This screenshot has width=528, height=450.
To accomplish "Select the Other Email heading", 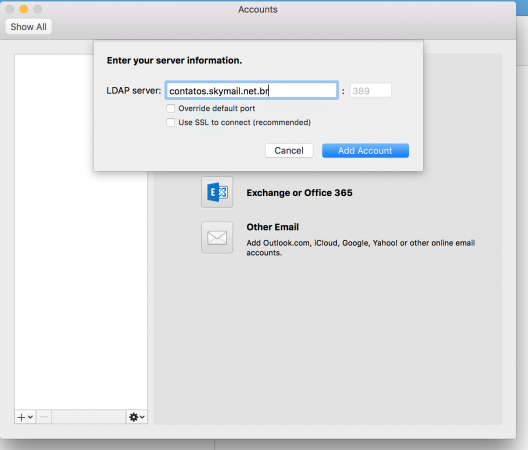I will pos(272,227).
